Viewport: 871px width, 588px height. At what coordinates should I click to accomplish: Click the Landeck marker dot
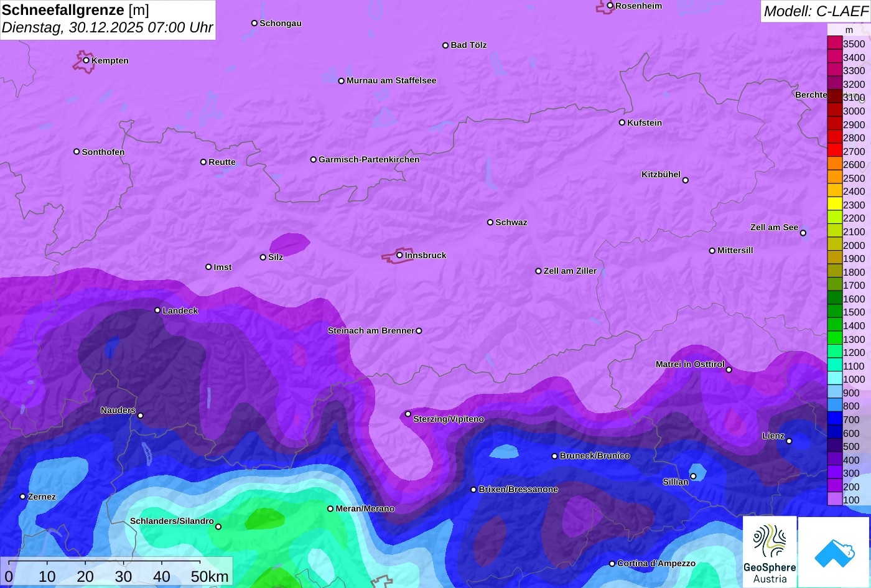157,310
